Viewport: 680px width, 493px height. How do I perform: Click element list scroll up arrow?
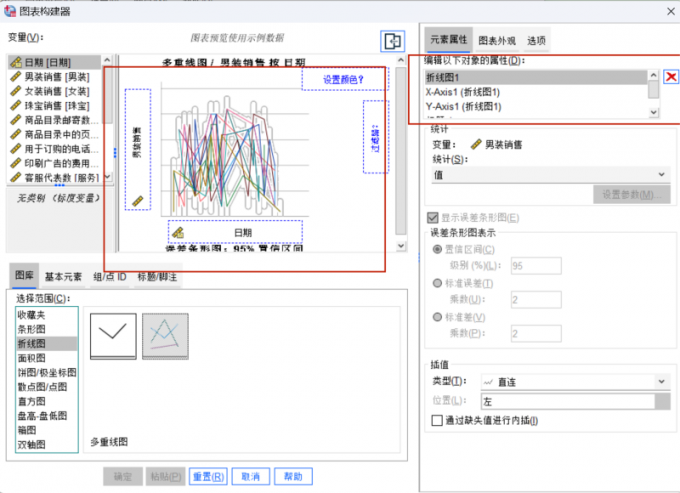pos(654,75)
